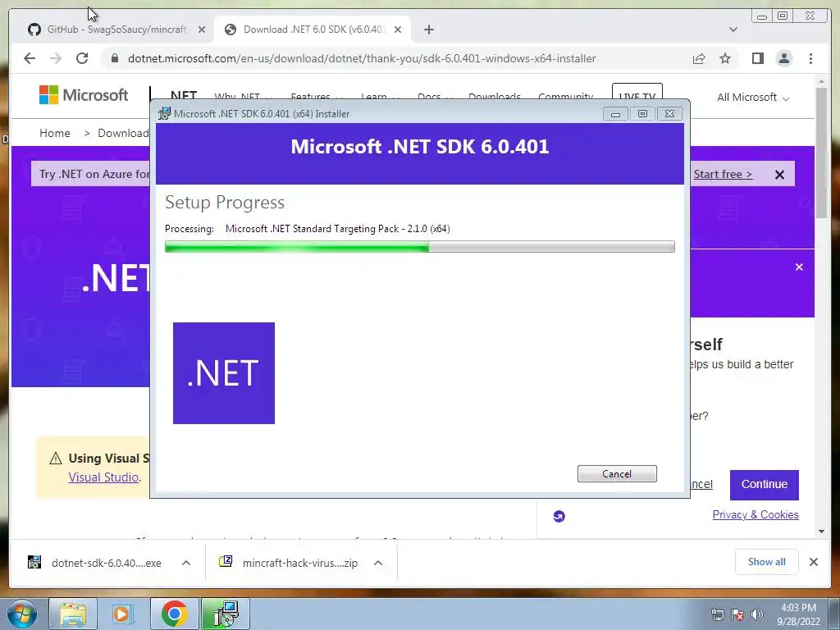
Task: Click the survey reCAPTCHA-like swirl icon
Action: click(559, 516)
